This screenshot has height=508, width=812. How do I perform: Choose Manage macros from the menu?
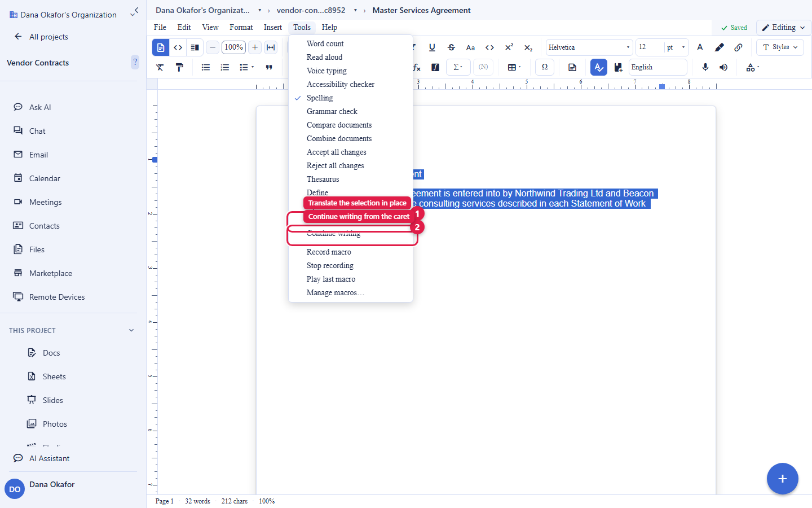(351, 292)
